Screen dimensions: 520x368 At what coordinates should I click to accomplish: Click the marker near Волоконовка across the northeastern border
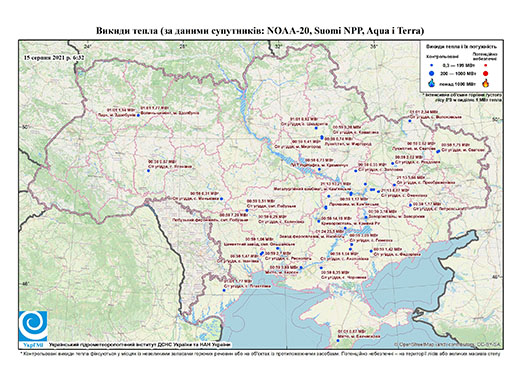coord(410,121)
